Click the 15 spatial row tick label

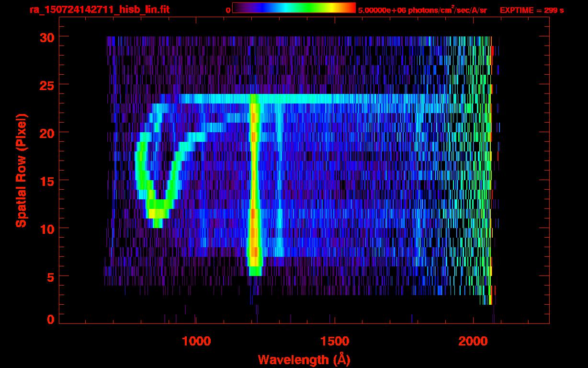(x=46, y=181)
